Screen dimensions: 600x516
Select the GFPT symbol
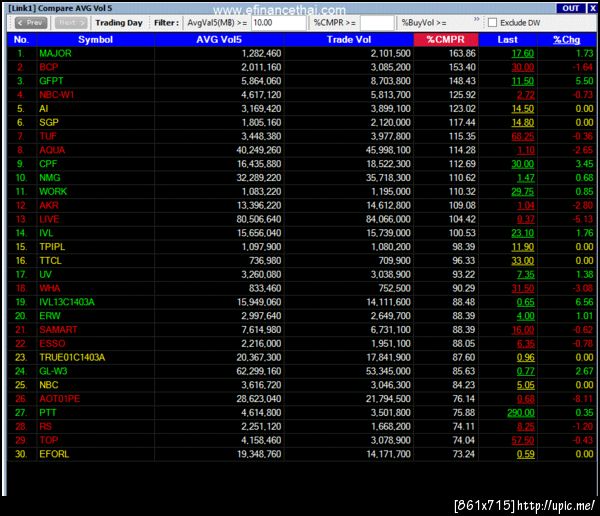[51, 81]
